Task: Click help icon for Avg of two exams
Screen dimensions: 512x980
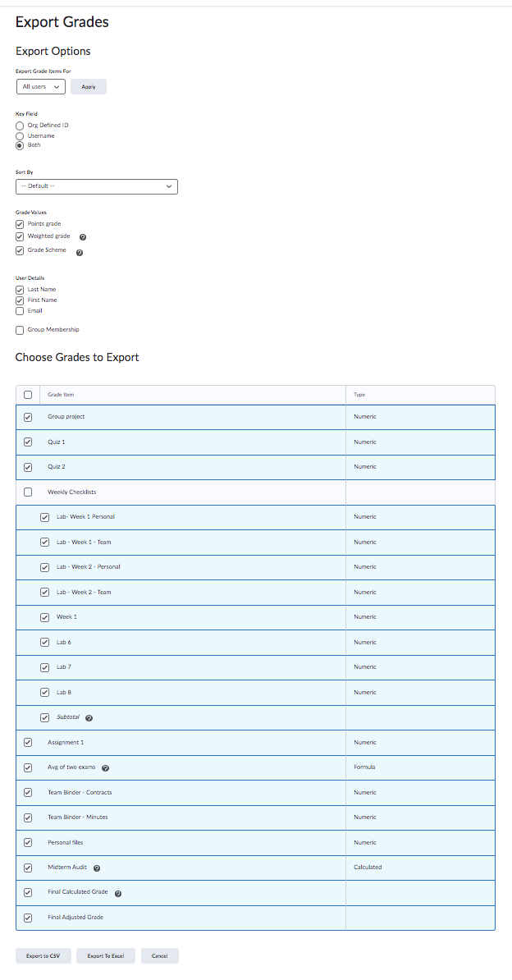Action: pos(105,768)
